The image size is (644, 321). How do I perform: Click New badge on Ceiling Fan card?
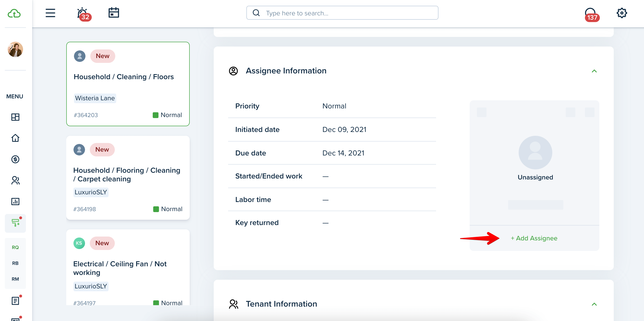pyautogui.click(x=102, y=243)
